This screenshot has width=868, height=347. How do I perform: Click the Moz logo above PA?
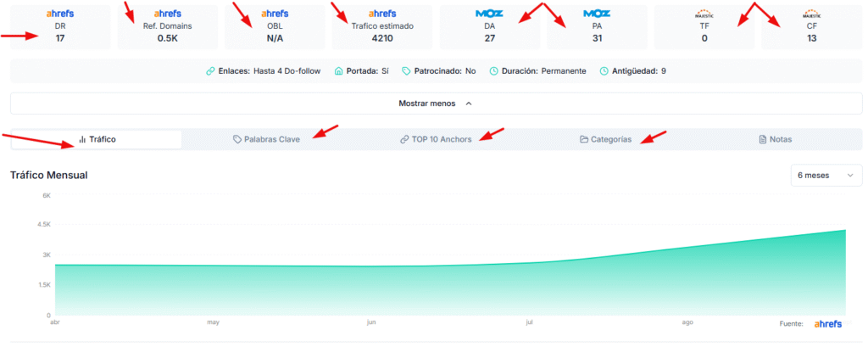tap(597, 14)
